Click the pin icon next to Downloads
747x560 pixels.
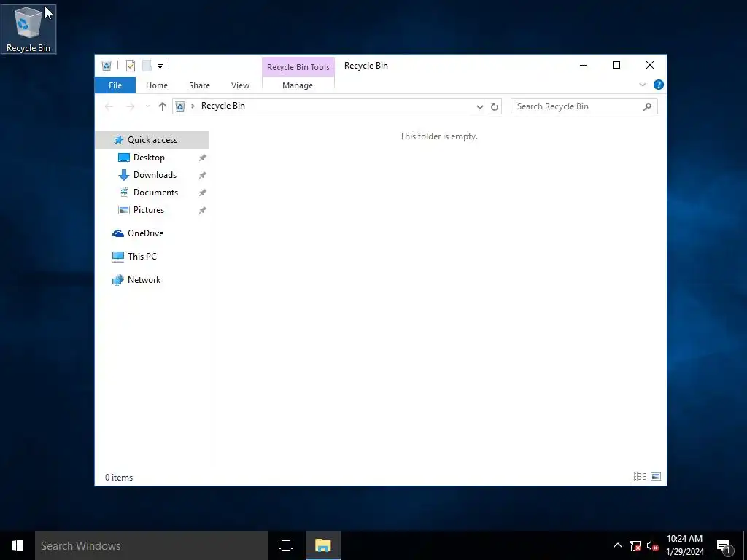click(x=203, y=175)
